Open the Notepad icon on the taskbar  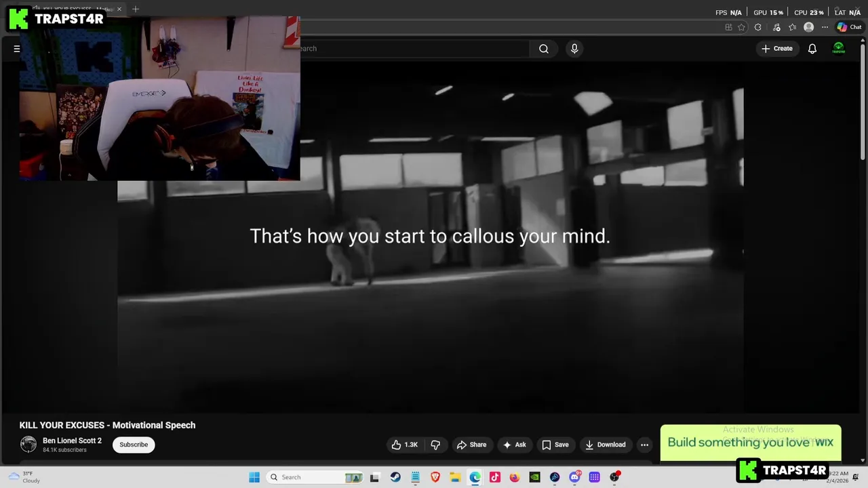[x=416, y=477]
